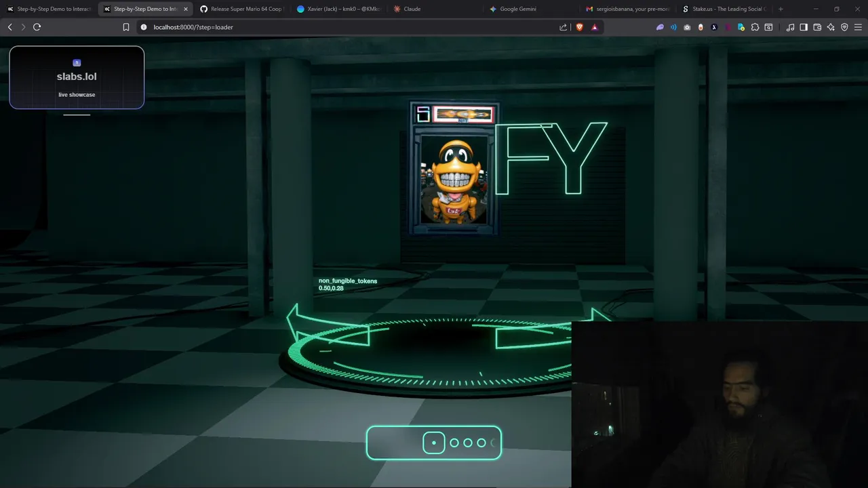Toggle the browser sidebar panel icon

(x=804, y=27)
